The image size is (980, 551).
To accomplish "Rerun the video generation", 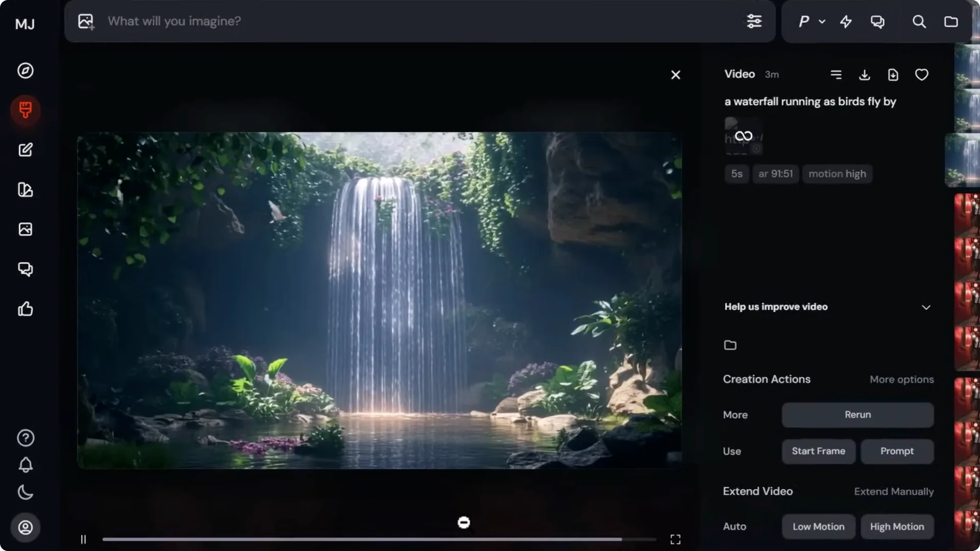I will (857, 415).
